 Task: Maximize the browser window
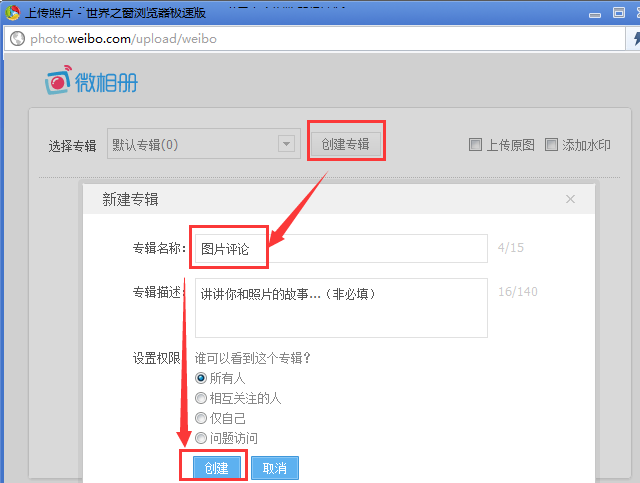619,13
